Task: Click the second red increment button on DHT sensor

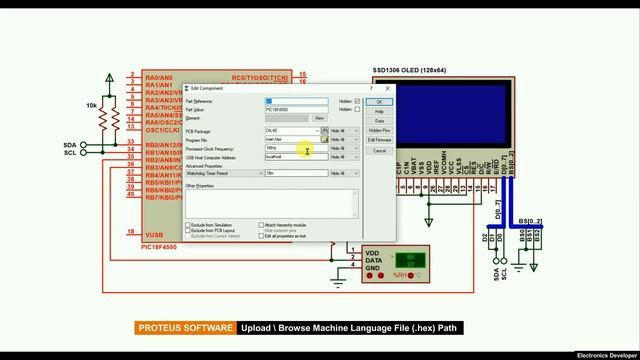Action: click(381, 276)
